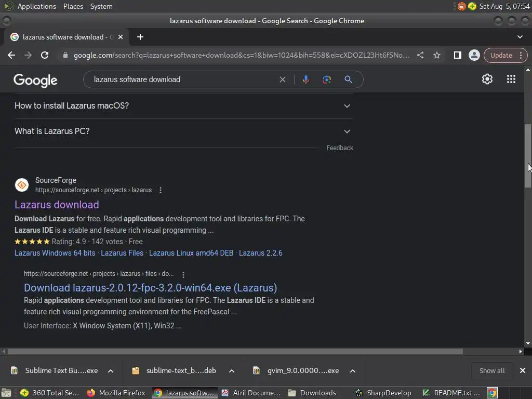Screen dimensions: 532x399
Task: Open Google quick settings gear
Action: 487,79
